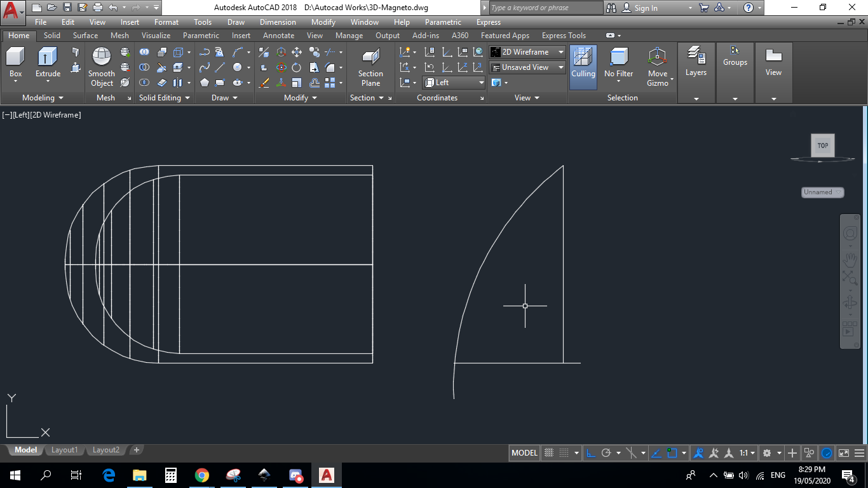Click the keyword search input field
The image size is (868, 488).
pos(545,8)
